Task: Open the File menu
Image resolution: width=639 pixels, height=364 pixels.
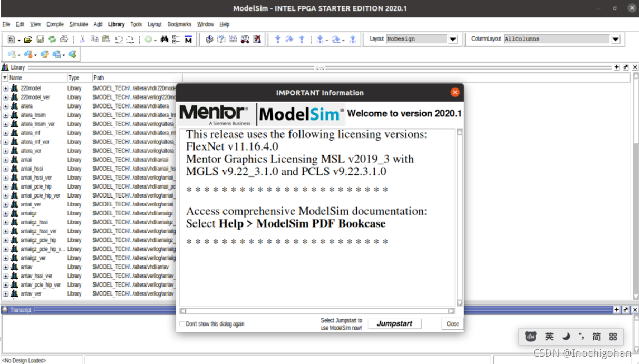Action: 6,24
